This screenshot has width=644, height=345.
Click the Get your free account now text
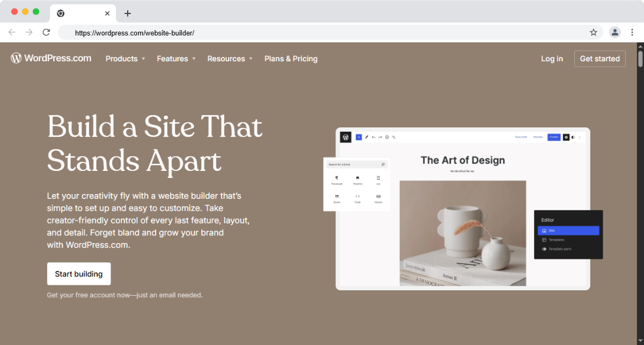click(x=125, y=295)
